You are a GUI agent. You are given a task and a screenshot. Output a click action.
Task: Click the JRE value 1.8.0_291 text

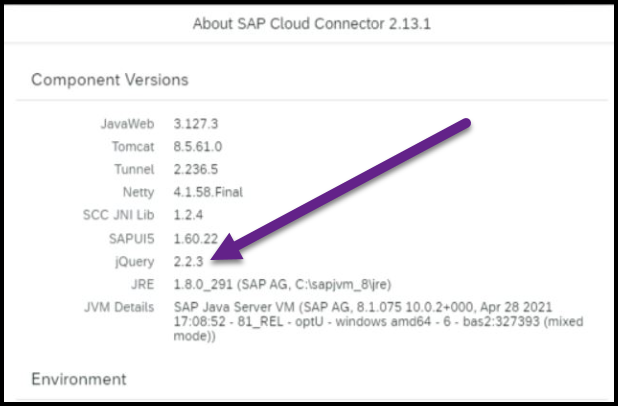[282, 284]
